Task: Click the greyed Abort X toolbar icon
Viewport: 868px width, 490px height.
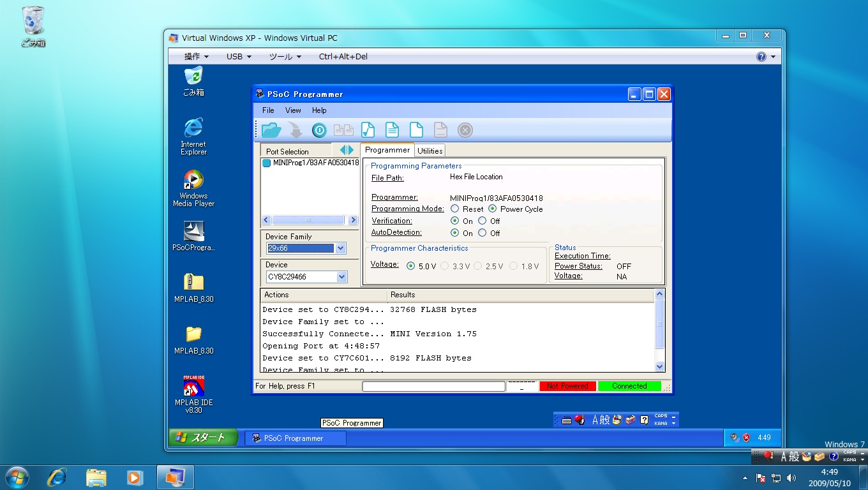Action: (465, 130)
